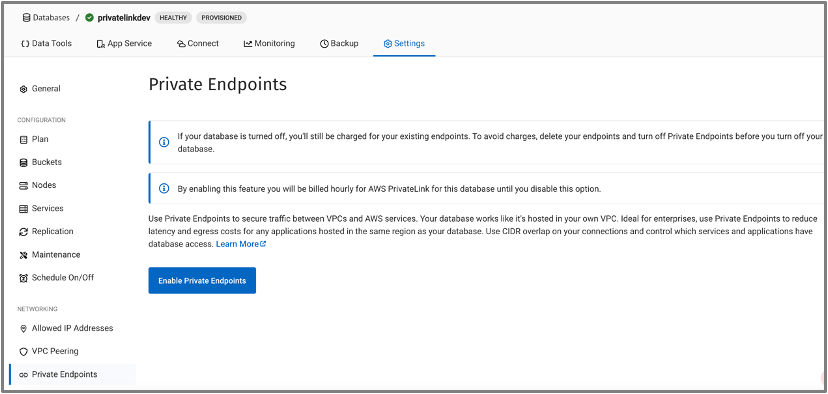The image size is (828, 394).
Task: Click the info icon on charges notice
Action: (164, 143)
